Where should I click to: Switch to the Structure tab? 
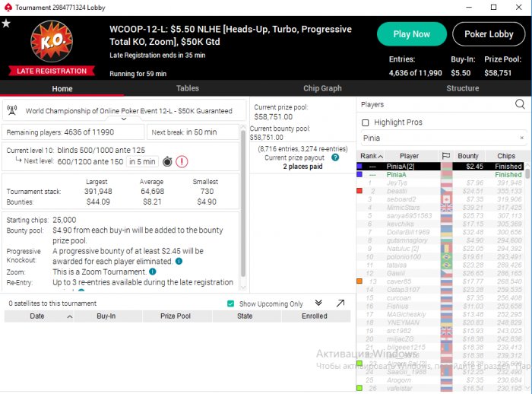462,88
